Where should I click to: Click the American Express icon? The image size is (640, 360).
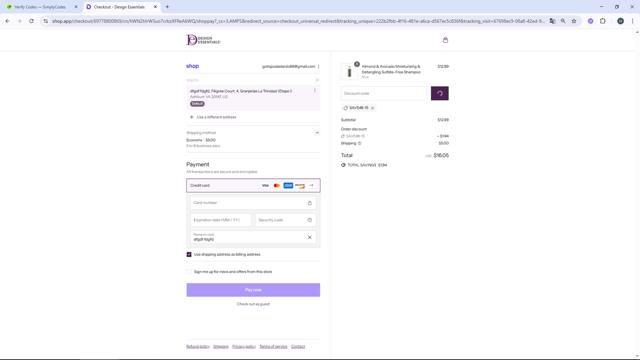coord(288,186)
